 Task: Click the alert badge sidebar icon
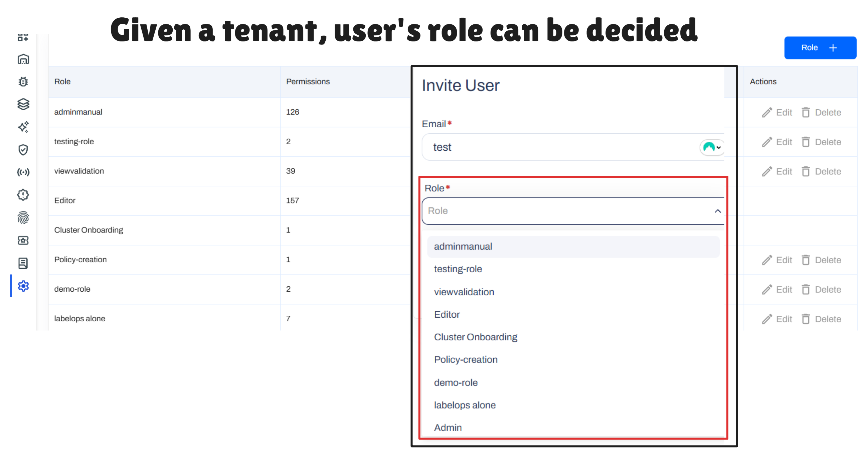click(23, 195)
